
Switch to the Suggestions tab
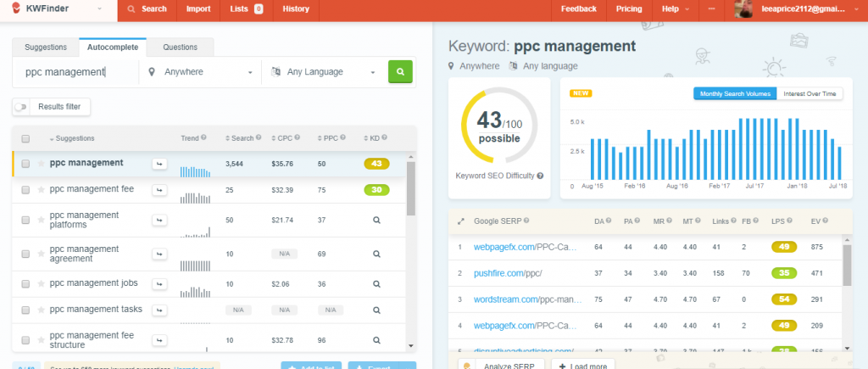(x=46, y=48)
